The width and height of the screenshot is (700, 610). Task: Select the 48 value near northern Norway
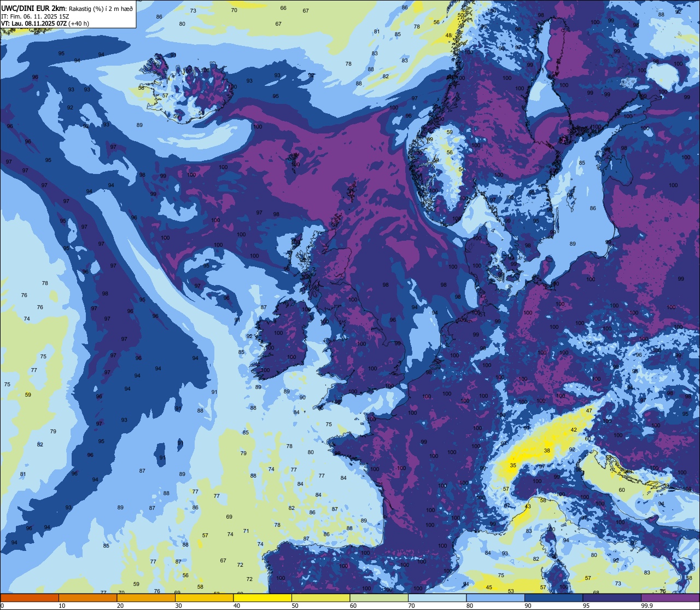pos(448,36)
